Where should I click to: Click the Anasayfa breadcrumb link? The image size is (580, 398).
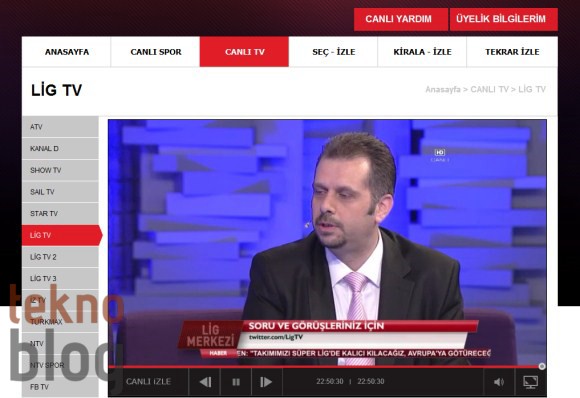443,89
